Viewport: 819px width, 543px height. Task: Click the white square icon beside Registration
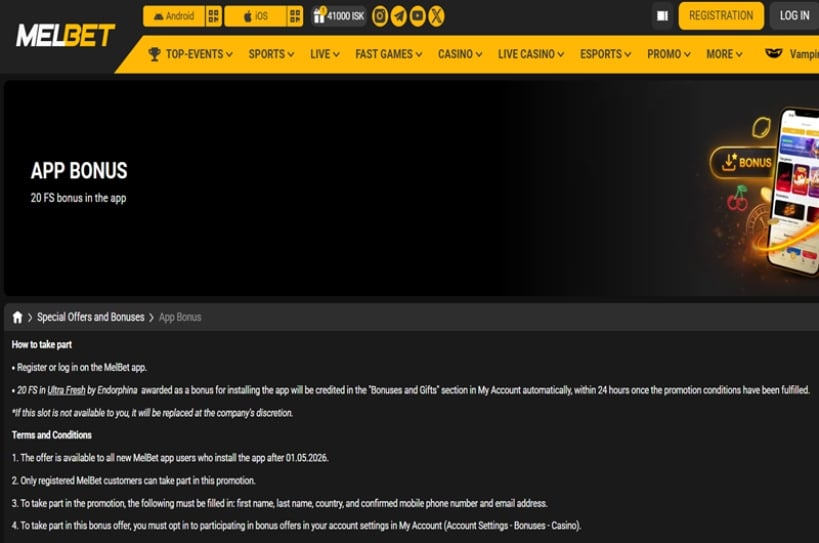(662, 16)
